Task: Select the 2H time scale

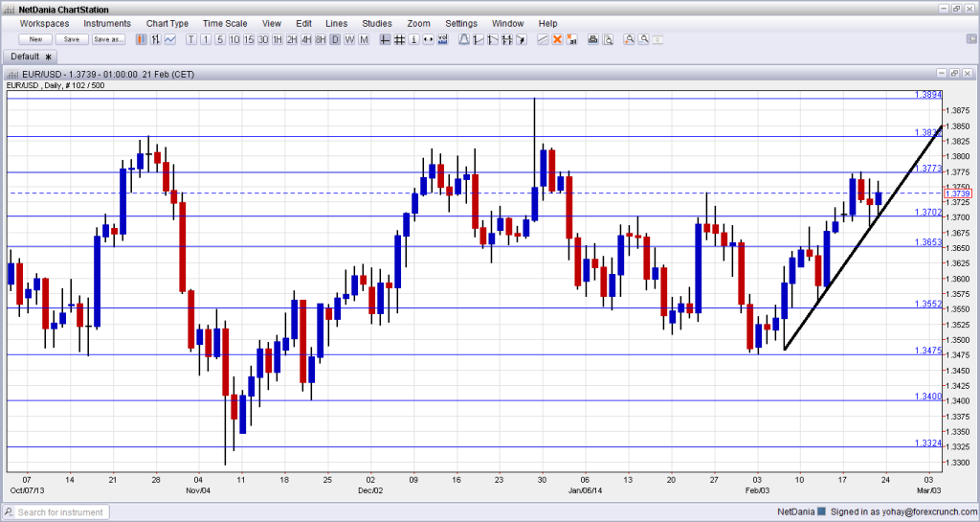Action: click(292, 39)
